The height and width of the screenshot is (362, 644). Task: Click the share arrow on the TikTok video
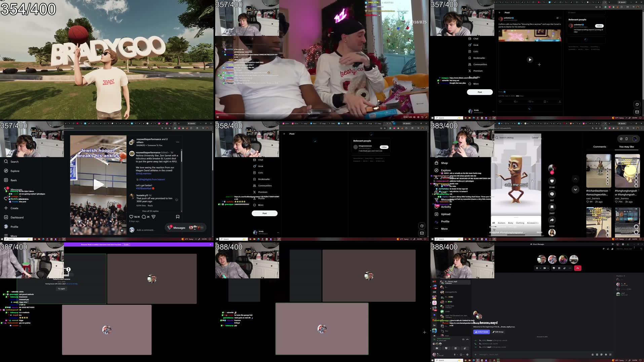(x=552, y=220)
